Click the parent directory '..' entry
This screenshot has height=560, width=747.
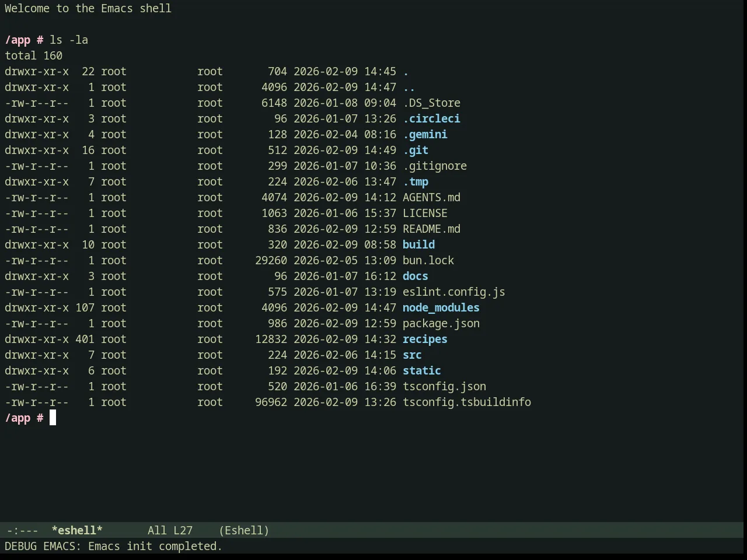coord(409,87)
